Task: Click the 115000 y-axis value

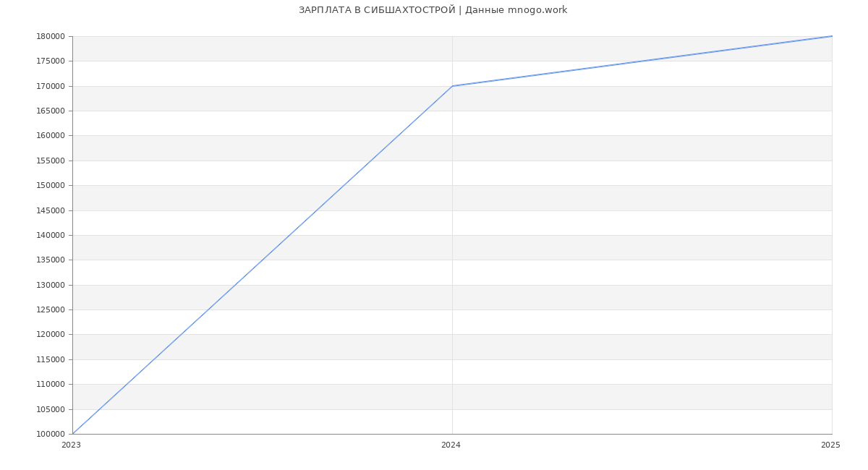Action: 51,359
